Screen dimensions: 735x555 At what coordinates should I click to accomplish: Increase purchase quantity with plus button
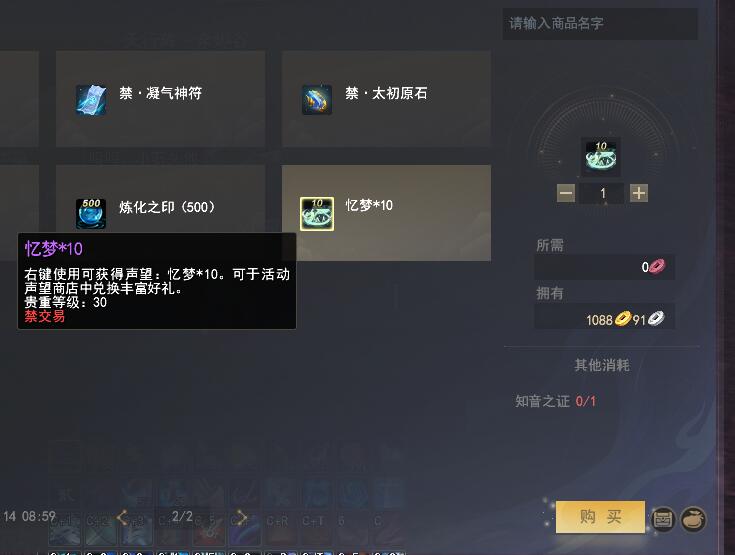tap(639, 193)
